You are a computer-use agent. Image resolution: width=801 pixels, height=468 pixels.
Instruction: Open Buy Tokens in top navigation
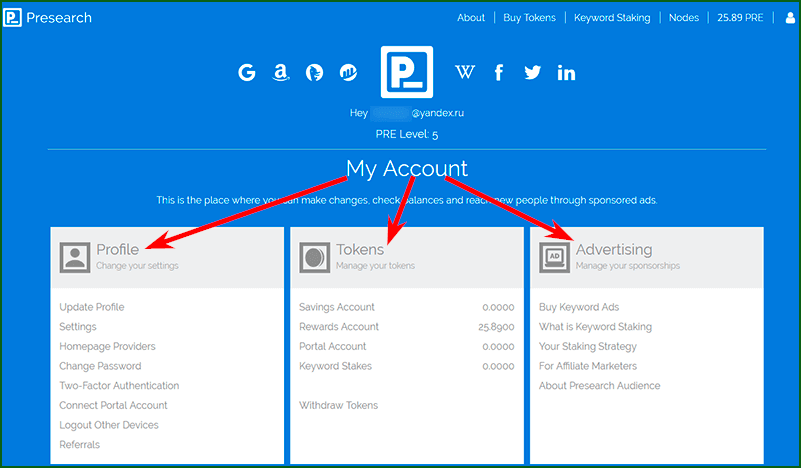tap(529, 18)
